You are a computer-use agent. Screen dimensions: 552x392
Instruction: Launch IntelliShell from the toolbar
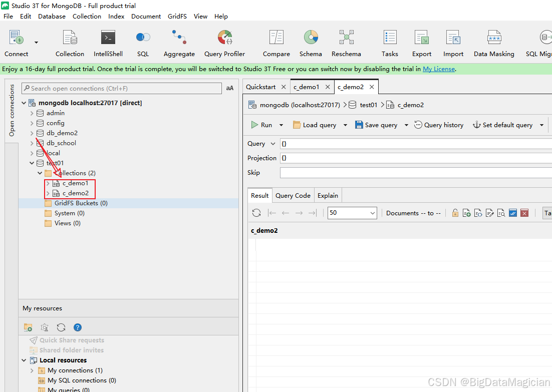[108, 44]
